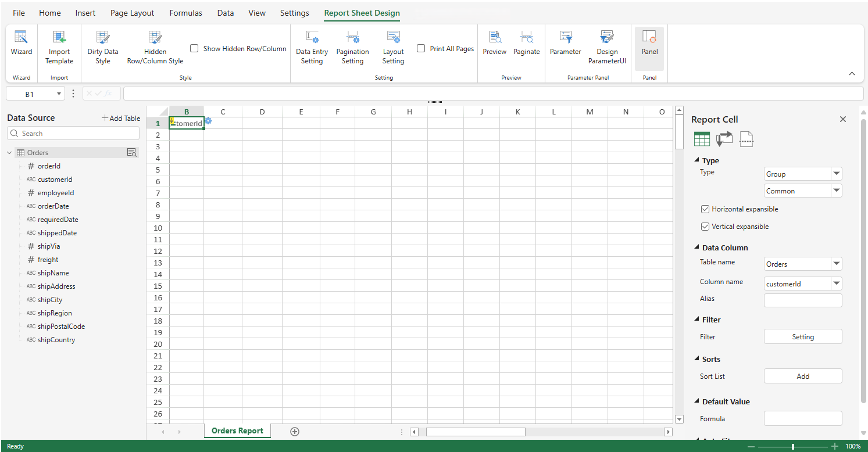The height and width of the screenshot is (452, 868).
Task: Click the horizontal scrollbar thumb
Action: tap(476, 432)
